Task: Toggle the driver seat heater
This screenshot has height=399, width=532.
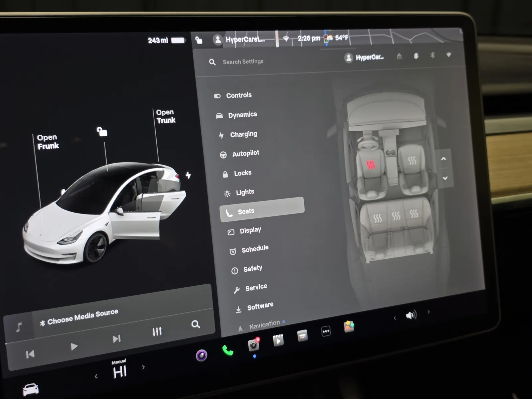Action: click(x=371, y=164)
